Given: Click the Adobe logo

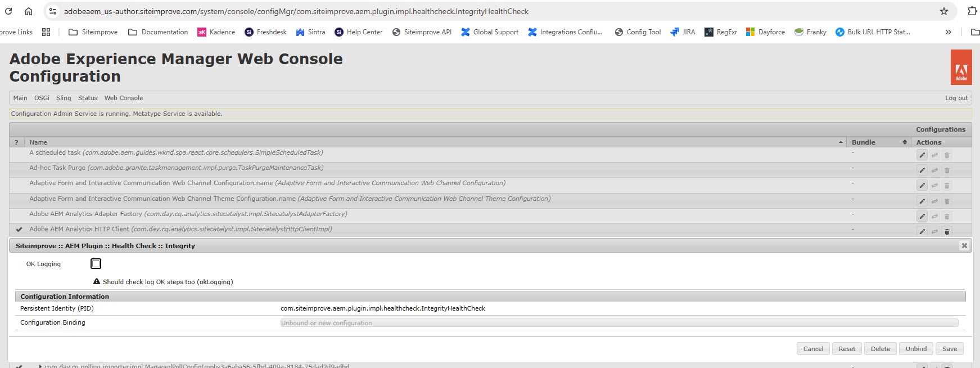Looking at the screenshot, I should (x=961, y=67).
